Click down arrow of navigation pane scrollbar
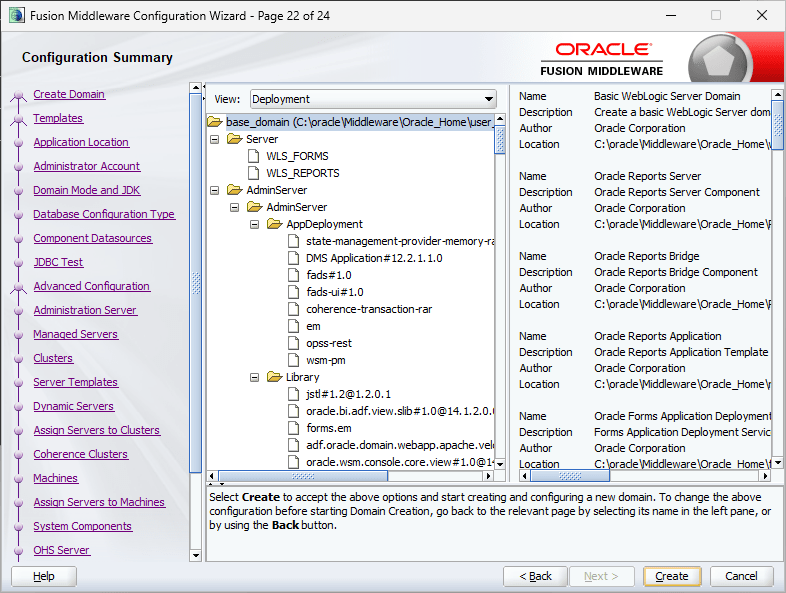This screenshot has width=786, height=593. pyautogui.click(x=195, y=555)
